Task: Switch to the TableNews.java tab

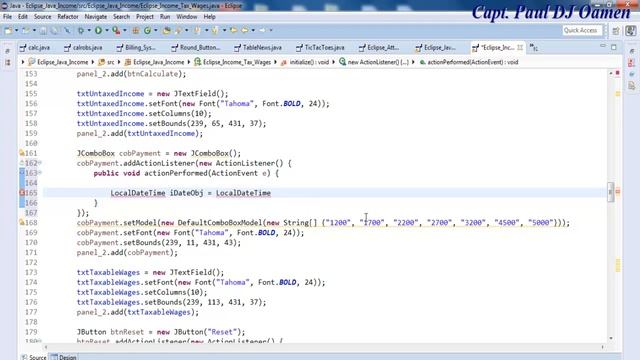Action: [x=258, y=48]
